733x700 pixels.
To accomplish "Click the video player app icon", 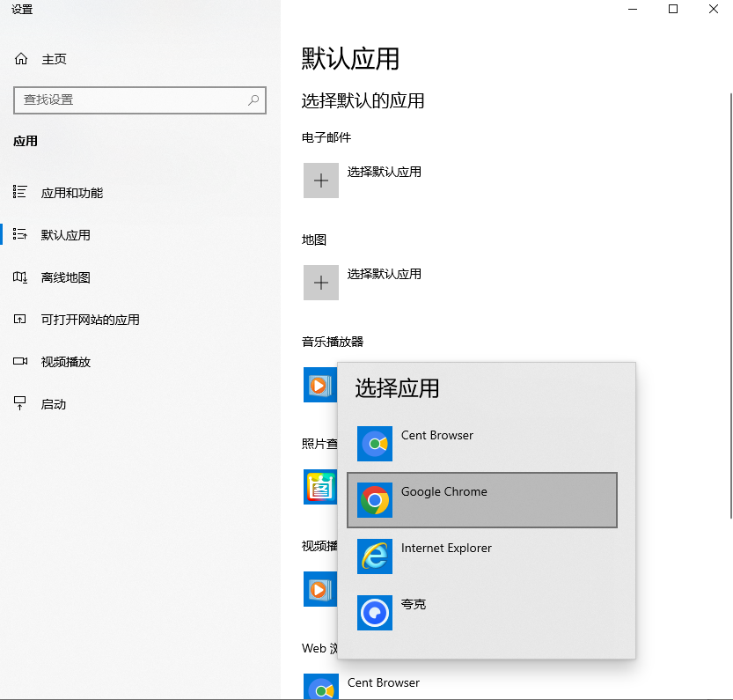I will [x=320, y=589].
